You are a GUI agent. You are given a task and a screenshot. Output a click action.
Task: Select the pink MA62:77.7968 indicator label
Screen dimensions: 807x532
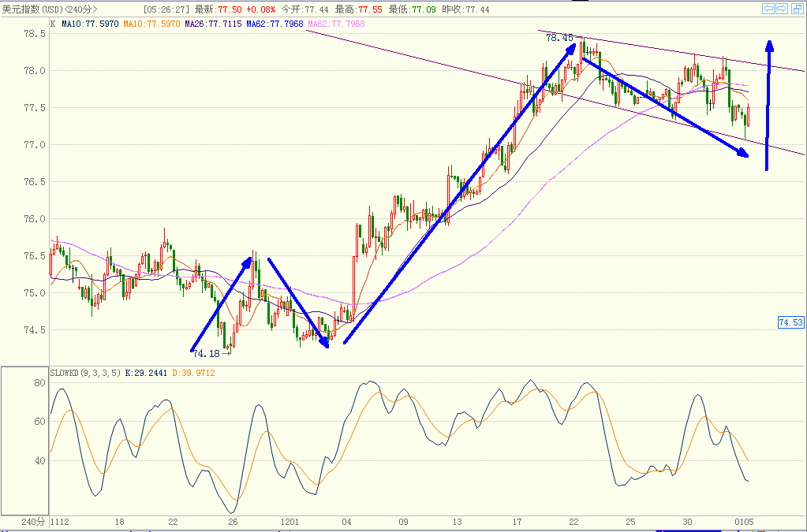tap(337, 24)
